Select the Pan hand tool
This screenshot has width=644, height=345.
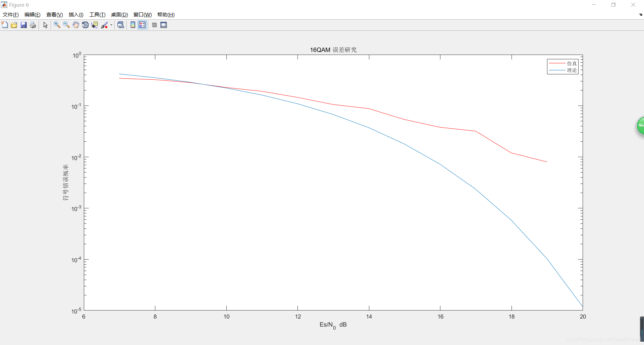[76, 25]
